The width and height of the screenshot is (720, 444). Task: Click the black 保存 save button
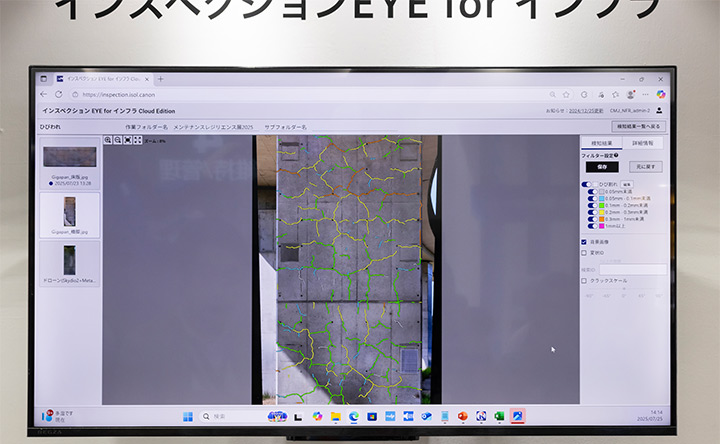coord(602,166)
